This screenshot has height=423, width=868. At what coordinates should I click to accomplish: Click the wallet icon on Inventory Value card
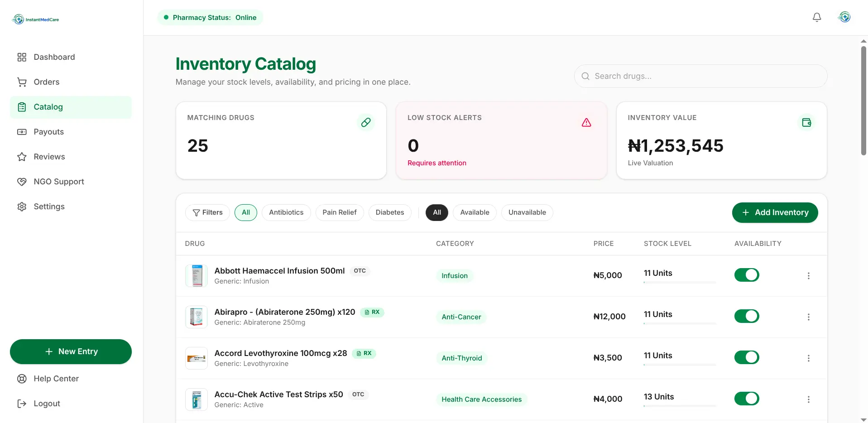tap(806, 122)
